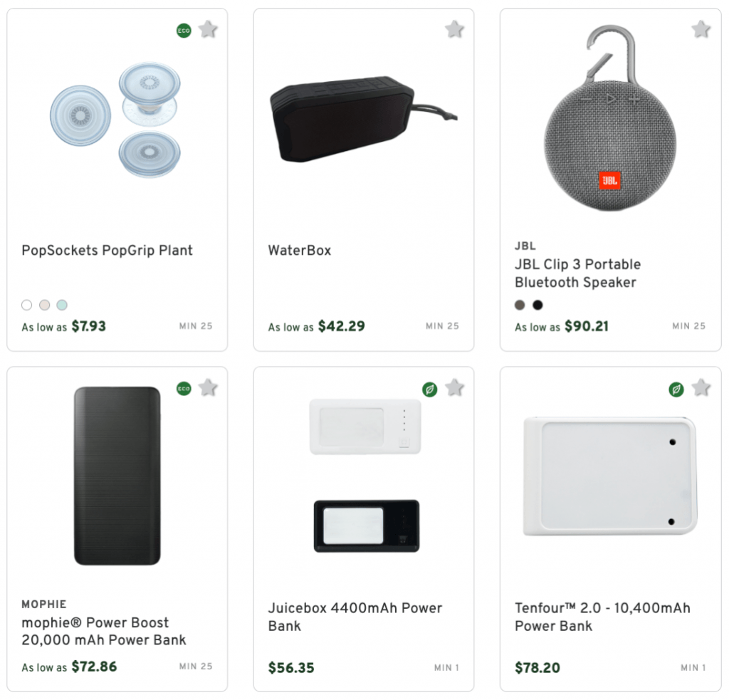729x700 pixels.
Task: Select the teal color swatch on PopSockets PopGrip
Action: [x=61, y=305]
